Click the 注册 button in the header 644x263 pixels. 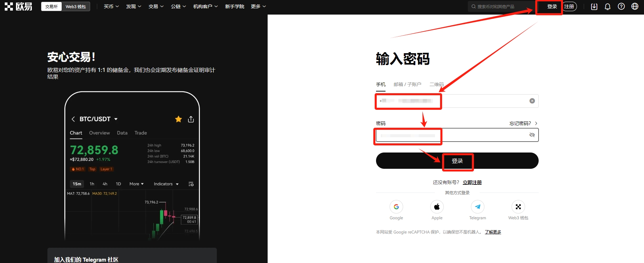[569, 6]
